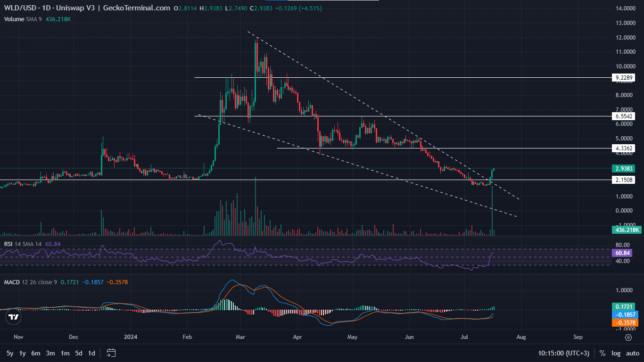Click the TradingView logo icon
The width and height of the screenshot is (644, 362).
[x=14, y=317]
